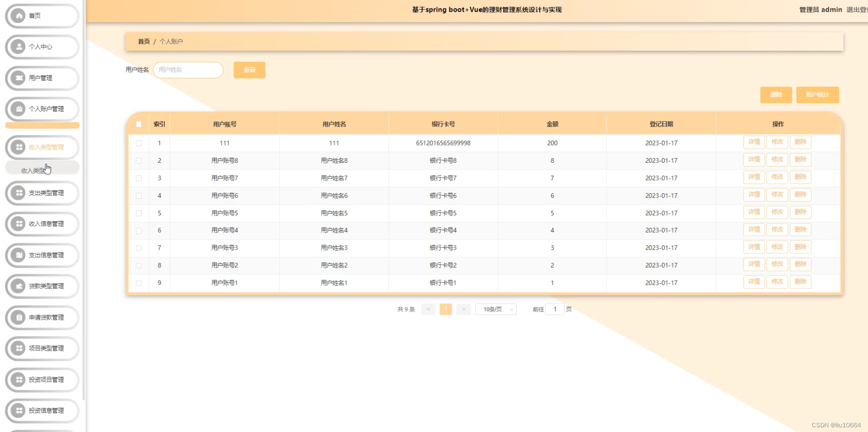Image resolution: width=868 pixels, height=432 pixels.
Task: Click the 申请贷款管理 clipboard icon
Action: click(x=18, y=318)
